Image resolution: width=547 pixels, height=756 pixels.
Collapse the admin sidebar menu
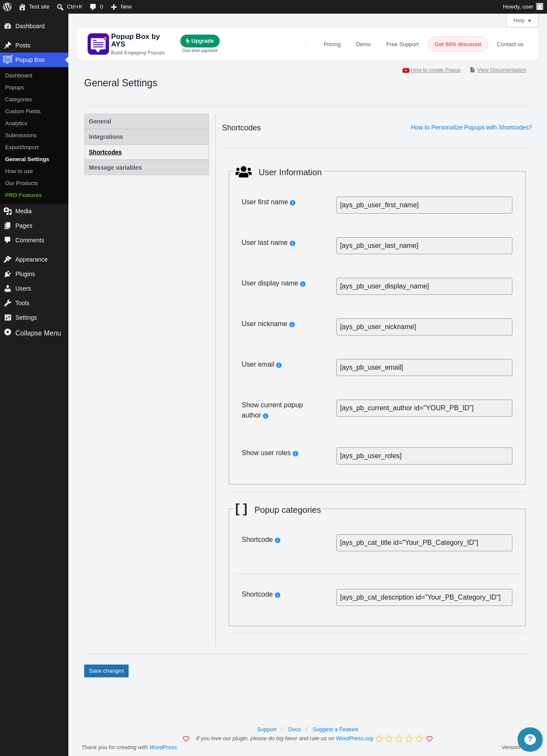(34, 333)
